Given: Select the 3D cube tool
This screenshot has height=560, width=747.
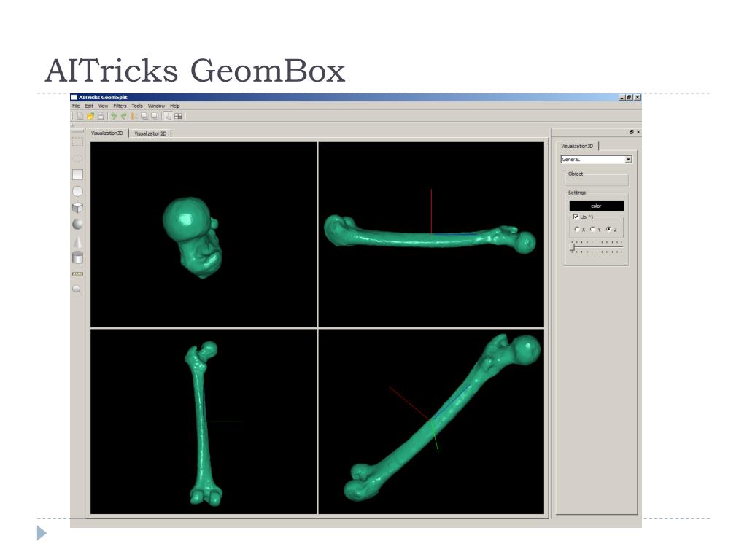Looking at the screenshot, I should (77, 208).
